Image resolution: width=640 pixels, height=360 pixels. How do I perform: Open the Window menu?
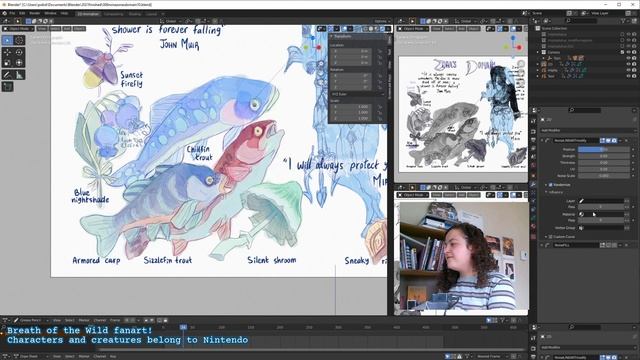[x=51, y=13]
